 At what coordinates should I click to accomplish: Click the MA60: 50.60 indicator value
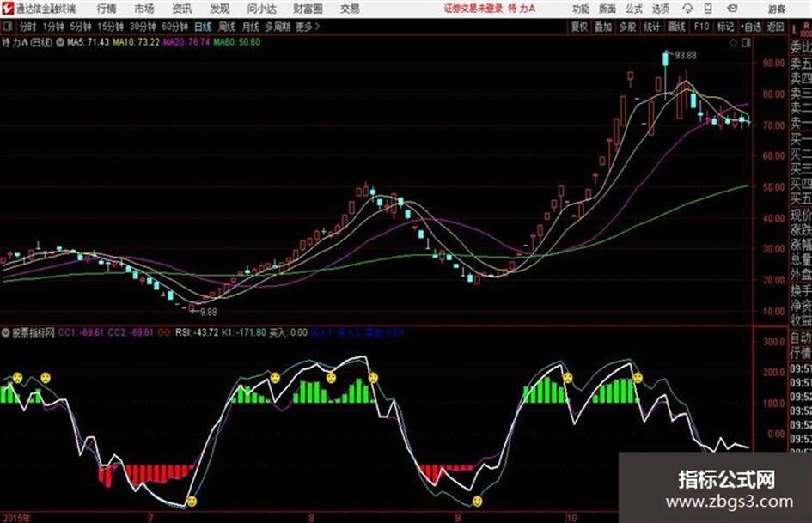click(236, 42)
